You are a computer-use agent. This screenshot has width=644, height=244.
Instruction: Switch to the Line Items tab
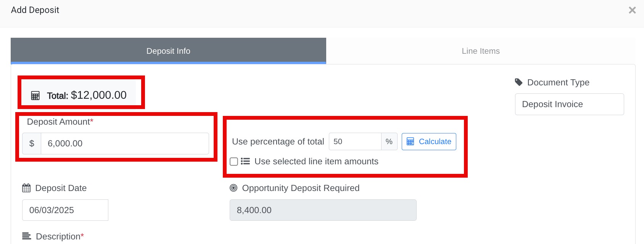pos(481,51)
